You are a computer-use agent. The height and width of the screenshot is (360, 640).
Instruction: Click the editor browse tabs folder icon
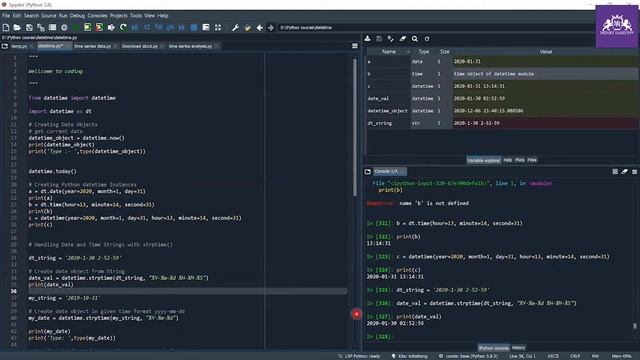pyautogui.click(x=5, y=46)
